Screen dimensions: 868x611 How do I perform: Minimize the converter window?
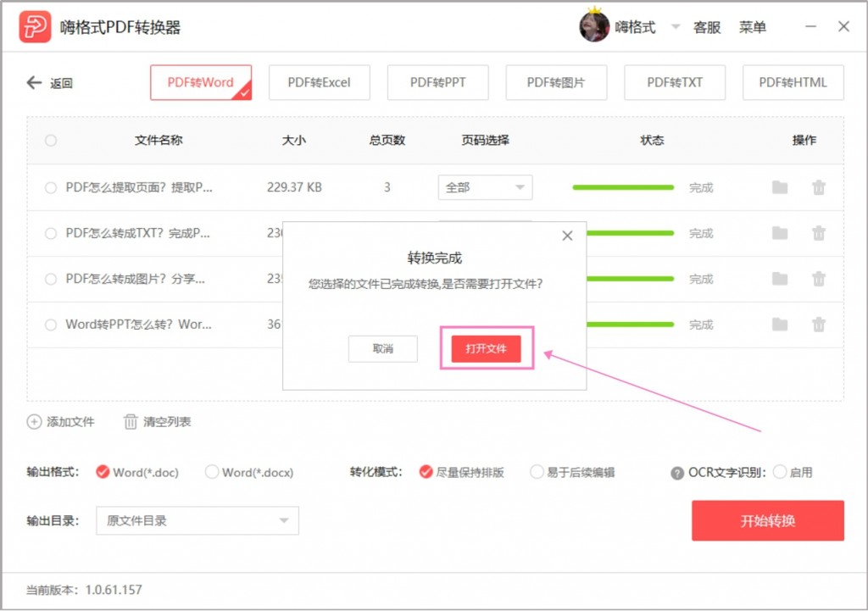pos(811,26)
